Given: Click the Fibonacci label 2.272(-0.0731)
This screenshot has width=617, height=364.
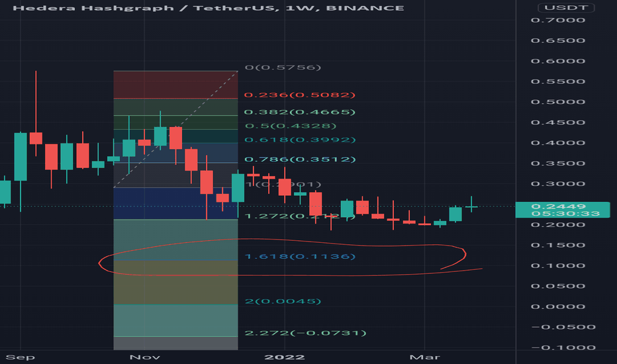Looking at the screenshot, I should 305,334.
